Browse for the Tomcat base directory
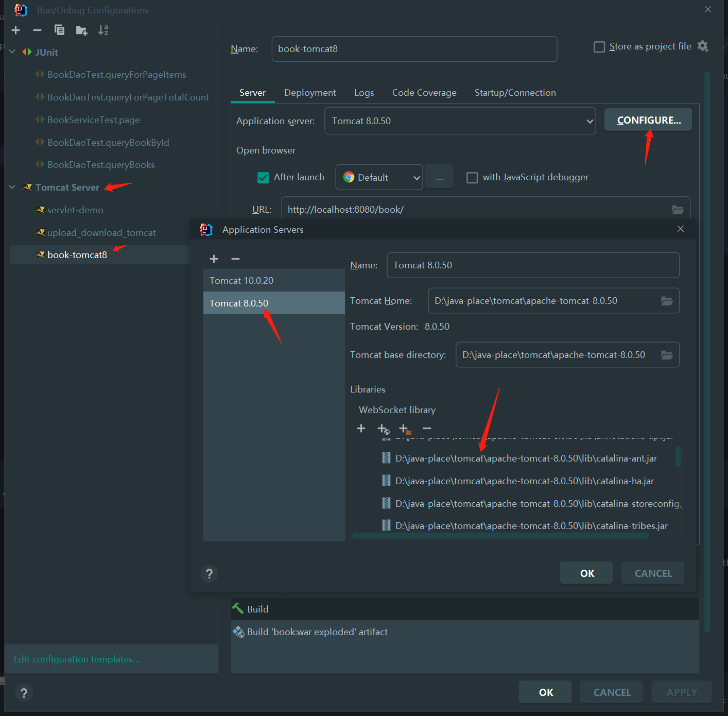The image size is (728, 716). point(667,355)
